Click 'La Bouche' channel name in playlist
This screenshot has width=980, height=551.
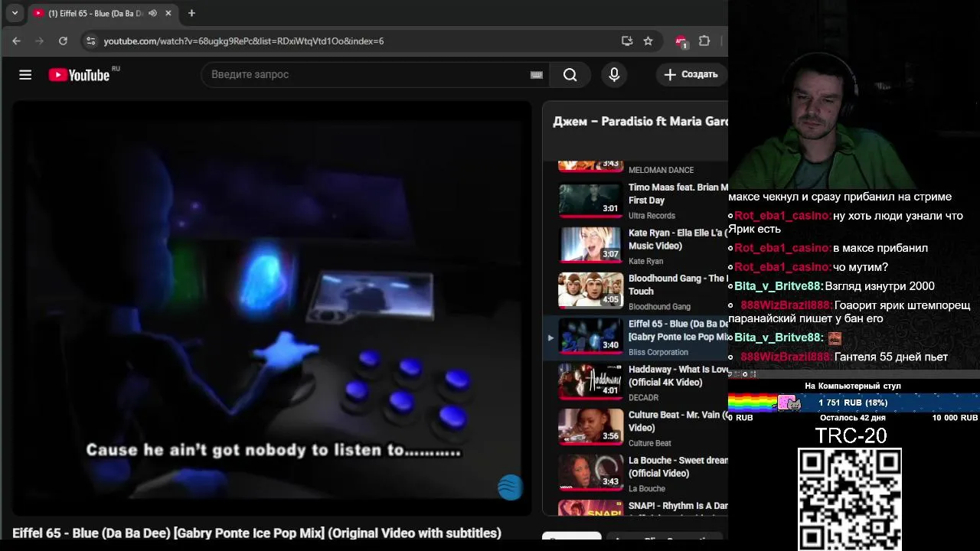click(x=647, y=488)
